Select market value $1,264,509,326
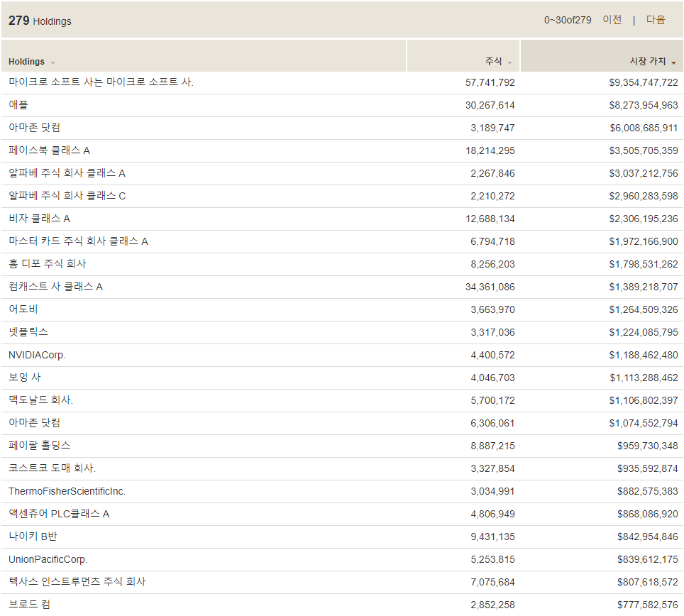684x616 pixels. tap(644, 309)
